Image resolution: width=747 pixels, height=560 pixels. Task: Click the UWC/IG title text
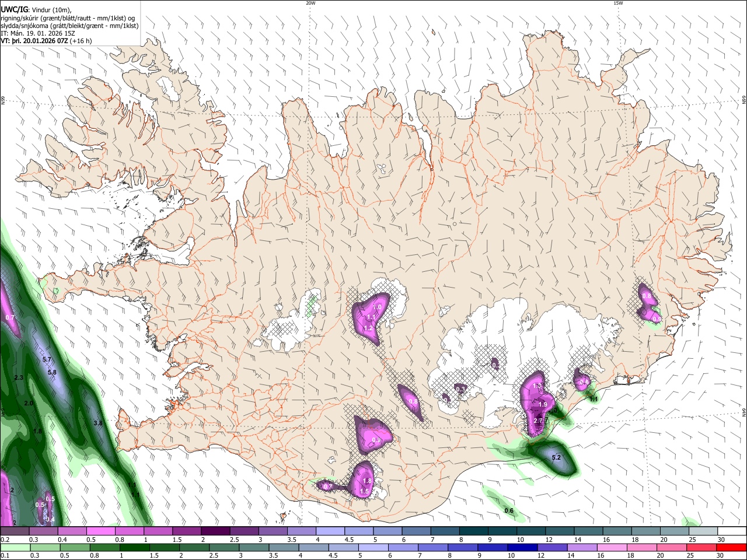13,9
